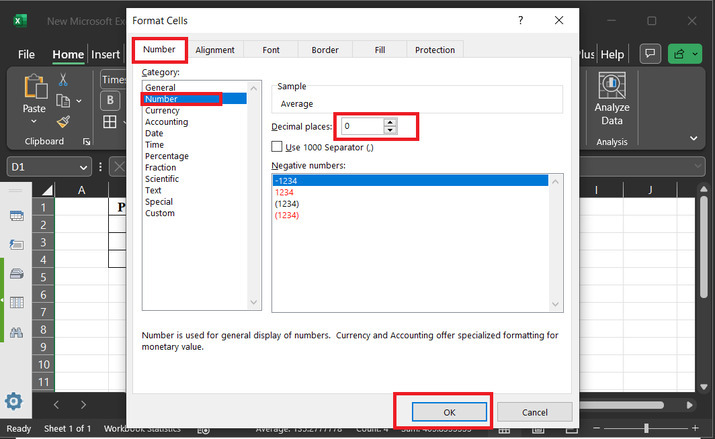Screen dimensions: 715x439
Task: Go to next sheet arrow
Action: 83,404
